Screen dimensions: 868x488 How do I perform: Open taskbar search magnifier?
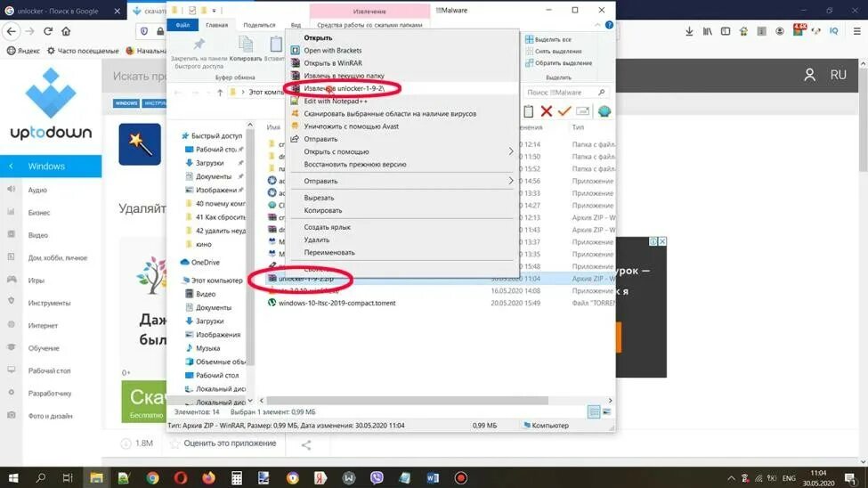pyautogui.click(x=40, y=477)
